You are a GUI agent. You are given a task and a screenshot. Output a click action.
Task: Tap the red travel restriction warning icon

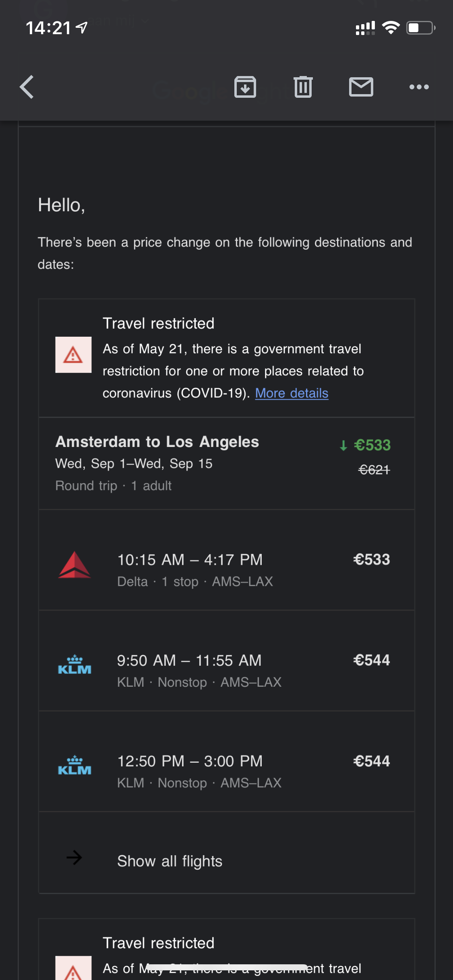click(73, 355)
